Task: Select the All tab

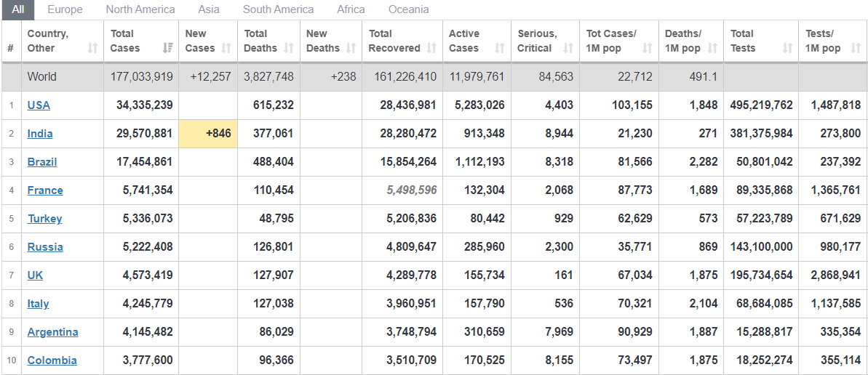Action: click(18, 9)
